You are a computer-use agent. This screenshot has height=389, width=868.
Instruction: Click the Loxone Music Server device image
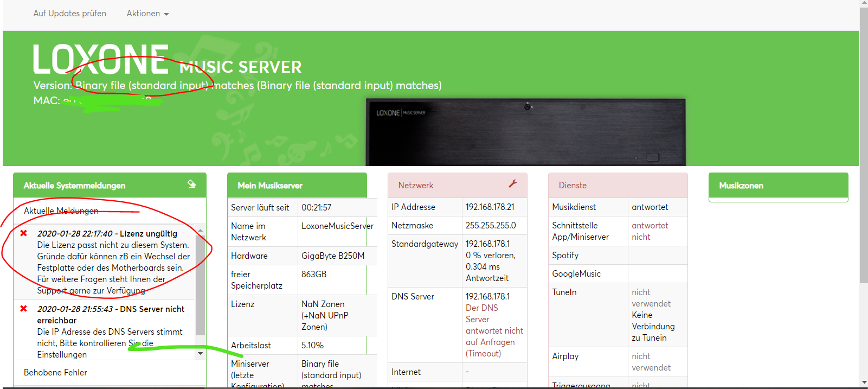point(526,132)
